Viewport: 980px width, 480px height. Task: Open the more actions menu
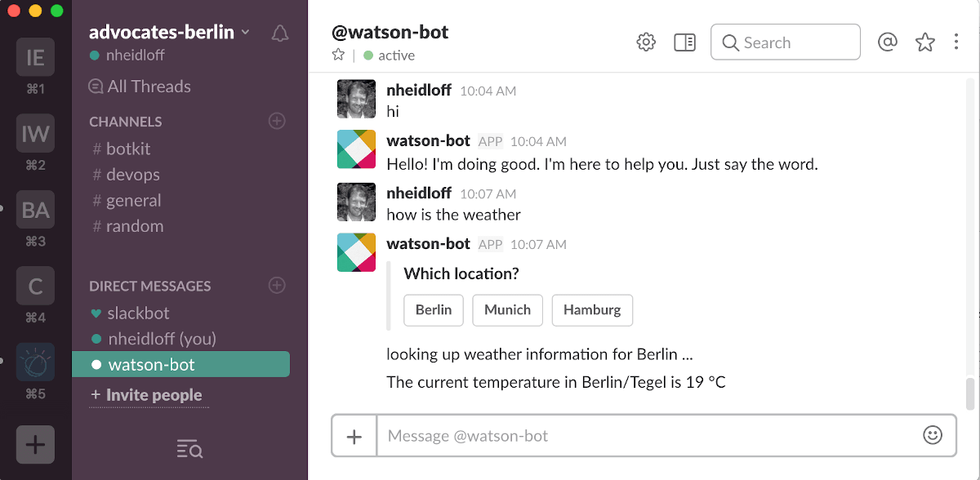point(956,42)
